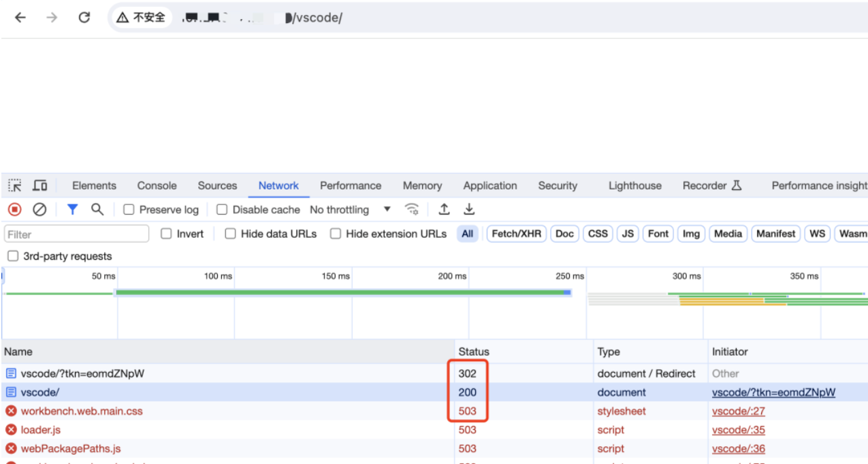This screenshot has width=868, height=464.
Task: Open initiator link vscode/:36
Action: pos(739,448)
